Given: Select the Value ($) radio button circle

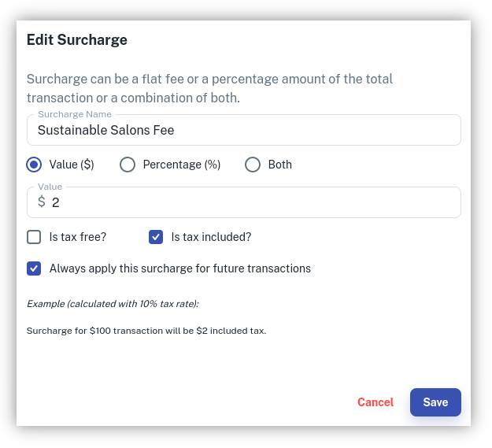Looking at the screenshot, I should click(x=34, y=165).
